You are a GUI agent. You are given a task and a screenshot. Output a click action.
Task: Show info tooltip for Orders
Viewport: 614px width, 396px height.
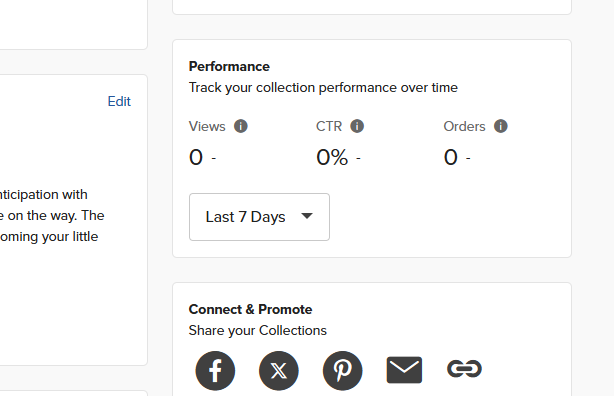click(x=501, y=126)
